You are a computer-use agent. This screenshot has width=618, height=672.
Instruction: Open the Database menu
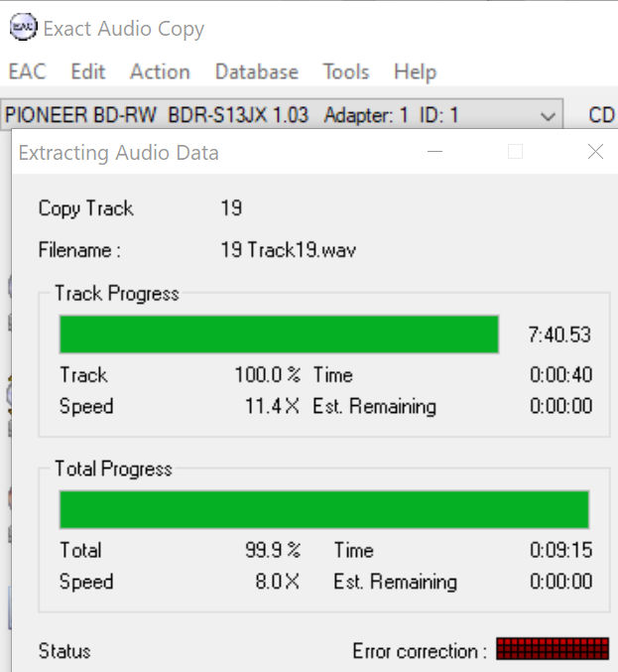(x=257, y=71)
